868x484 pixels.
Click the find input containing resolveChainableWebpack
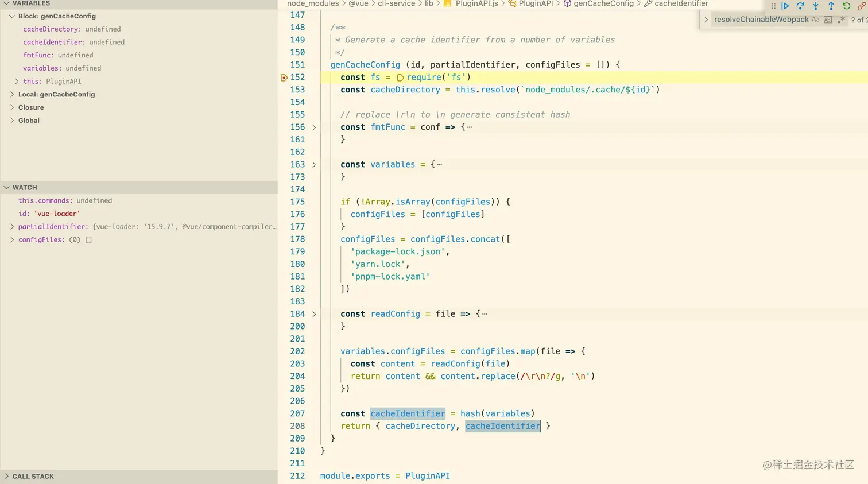click(761, 20)
